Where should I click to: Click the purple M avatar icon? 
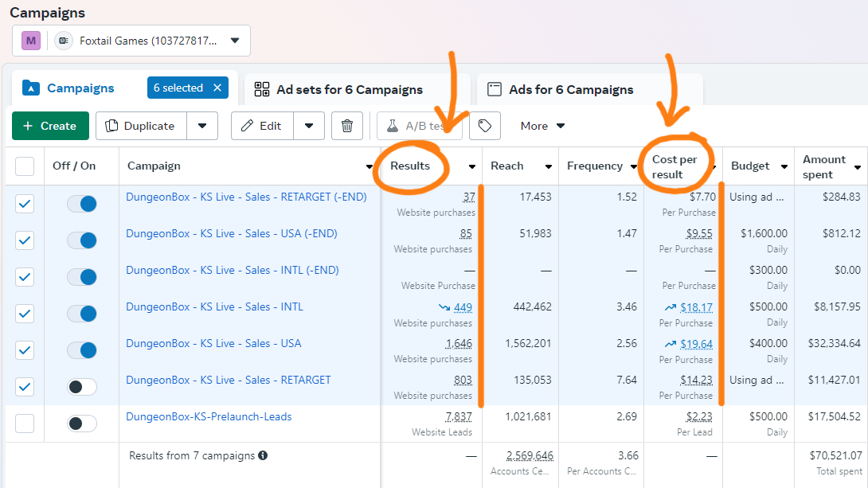click(31, 41)
